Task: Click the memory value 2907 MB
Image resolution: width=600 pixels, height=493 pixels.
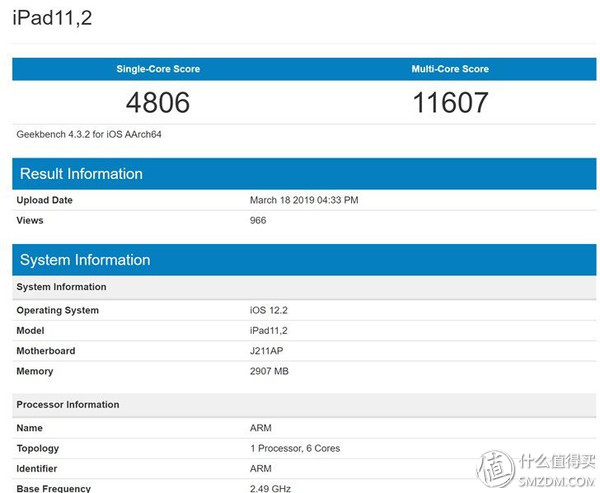Action: tap(270, 372)
